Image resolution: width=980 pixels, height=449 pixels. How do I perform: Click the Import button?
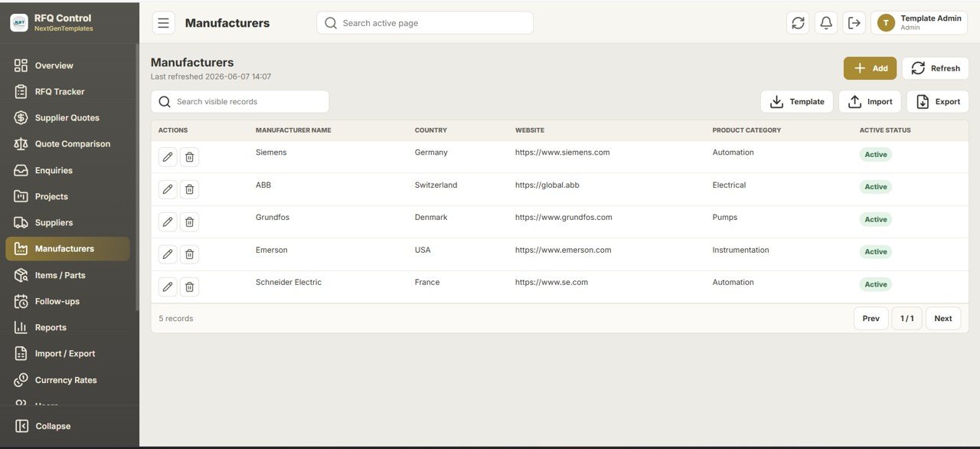click(x=870, y=101)
